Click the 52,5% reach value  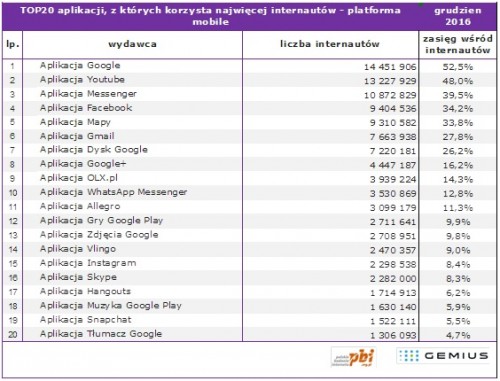tap(458, 67)
